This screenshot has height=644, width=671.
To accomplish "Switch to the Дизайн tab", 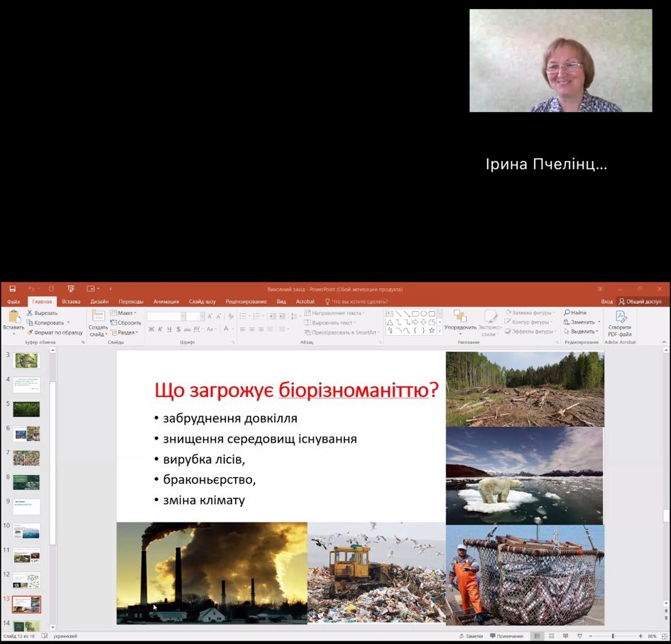I will [x=99, y=301].
